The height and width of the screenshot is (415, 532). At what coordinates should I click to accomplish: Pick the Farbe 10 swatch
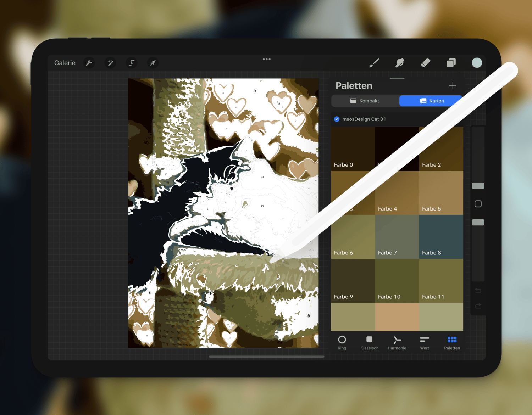[x=397, y=281]
